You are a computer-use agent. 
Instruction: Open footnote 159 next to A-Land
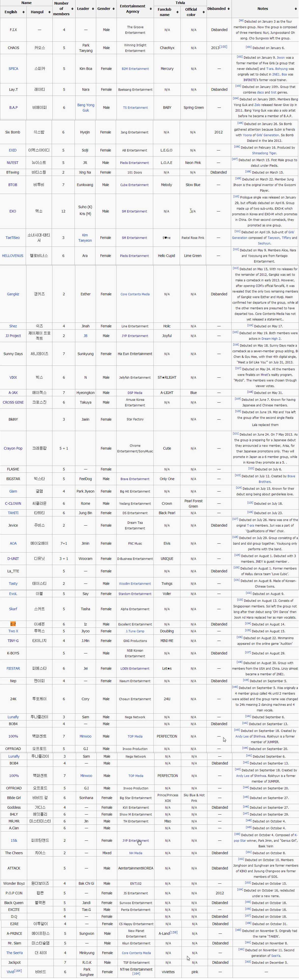[x=174, y=932]
